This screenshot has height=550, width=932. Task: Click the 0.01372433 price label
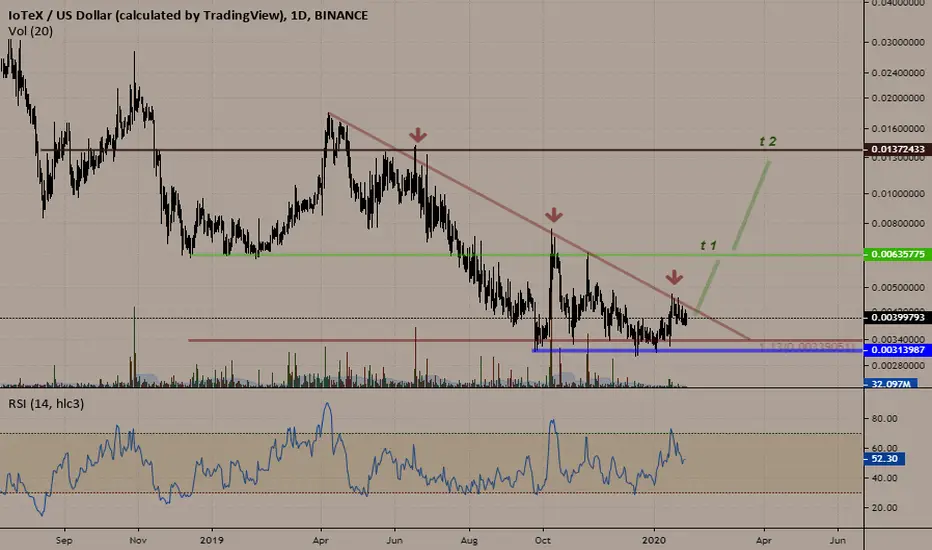[x=898, y=149]
